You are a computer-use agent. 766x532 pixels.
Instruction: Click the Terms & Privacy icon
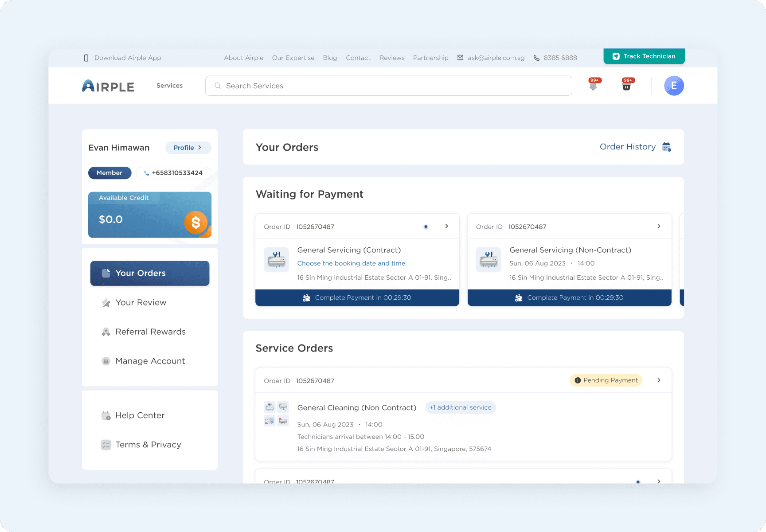click(x=106, y=445)
